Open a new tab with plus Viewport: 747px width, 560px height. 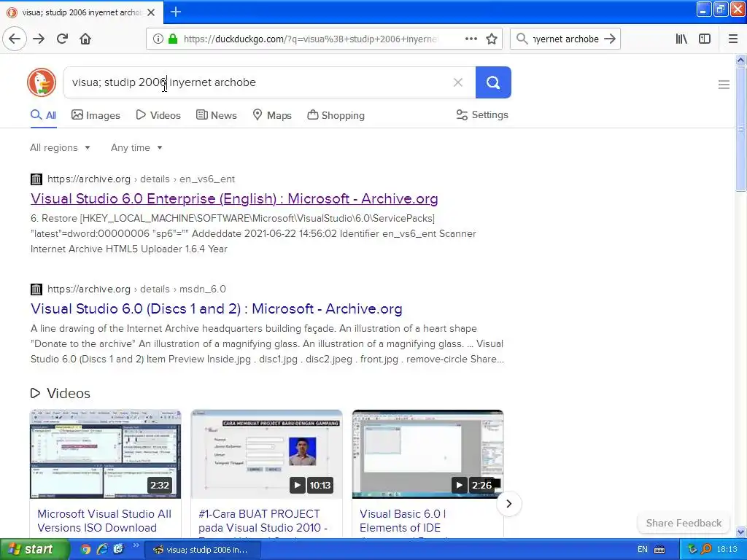click(175, 12)
